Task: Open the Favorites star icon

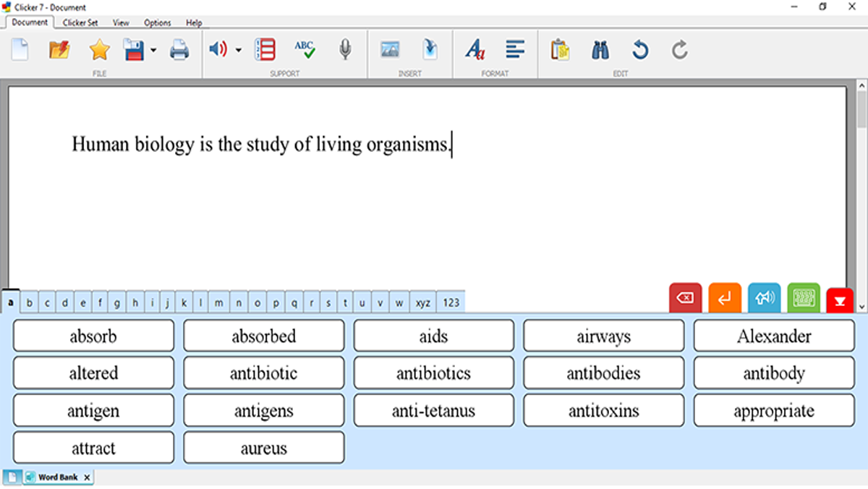Action: (x=99, y=50)
